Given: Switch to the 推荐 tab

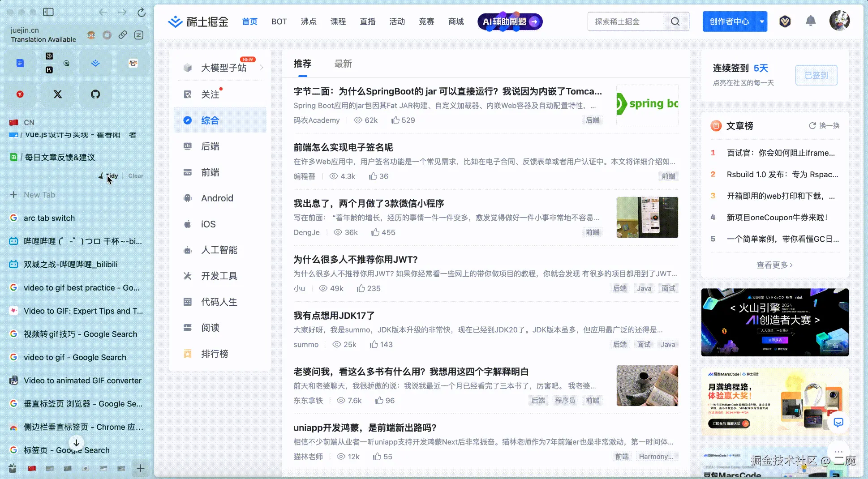Looking at the screenshot, I should [302, 64].
